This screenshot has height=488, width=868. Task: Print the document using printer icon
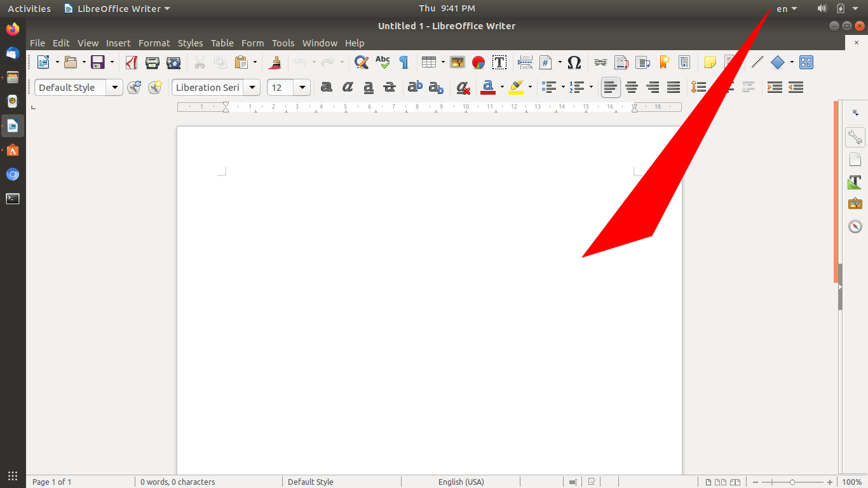(153, 62)
